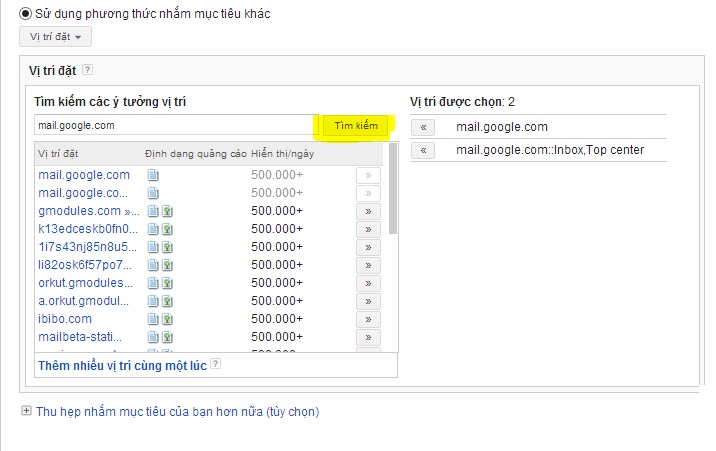This screenshot has height=451, width=716.
Task: Click the 'Thêm nhiều vị trí cùng một lúc' link
Action: [x=122, y=366]
